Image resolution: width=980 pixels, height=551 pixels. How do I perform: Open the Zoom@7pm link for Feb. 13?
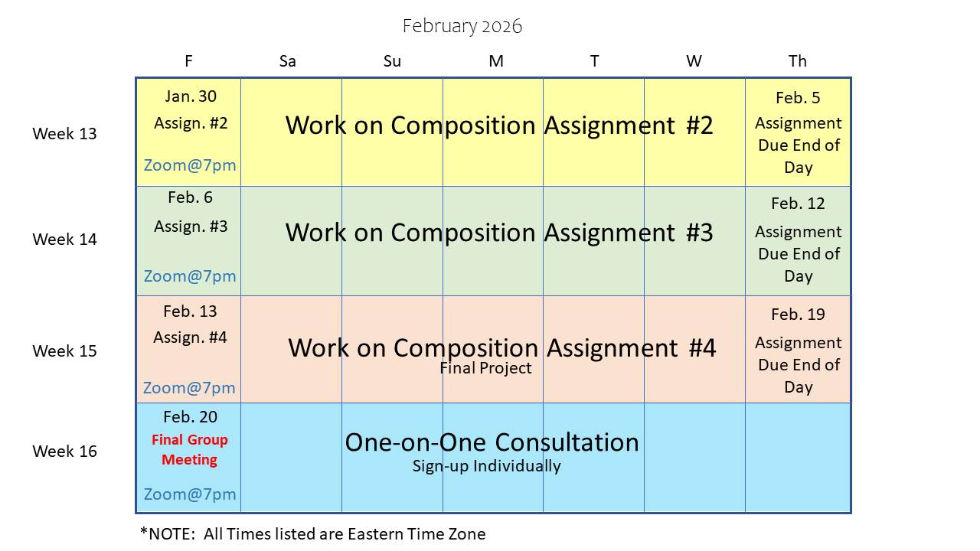[x=190, y=388]
